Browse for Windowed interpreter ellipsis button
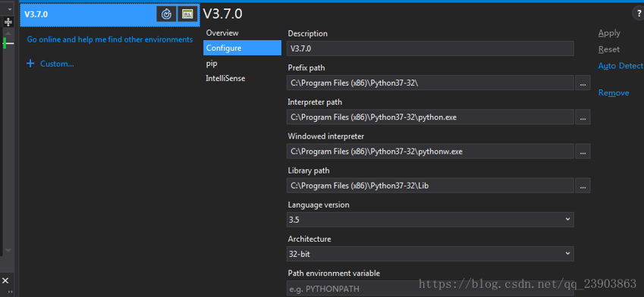Viewport: 644px width, 297px height. click(x=583, y=152)
